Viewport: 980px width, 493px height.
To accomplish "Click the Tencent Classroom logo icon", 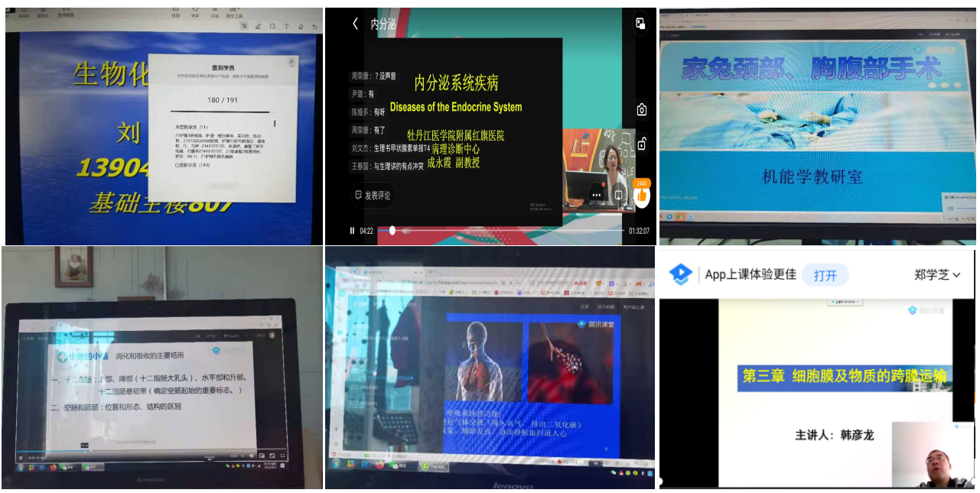I will 680,274.
